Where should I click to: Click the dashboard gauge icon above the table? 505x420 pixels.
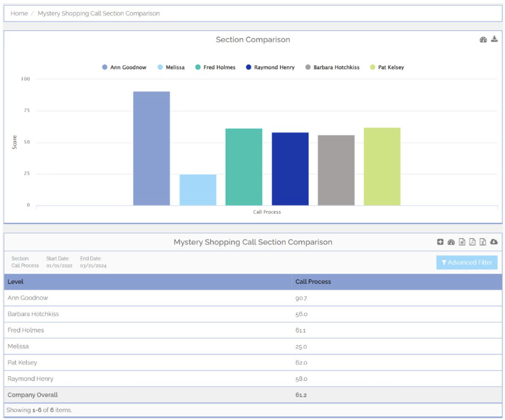451,242
